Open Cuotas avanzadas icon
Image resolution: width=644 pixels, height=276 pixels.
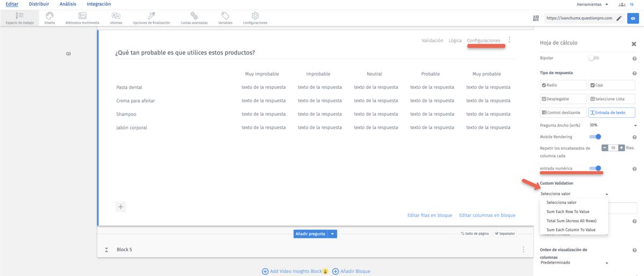pos(194,16)
